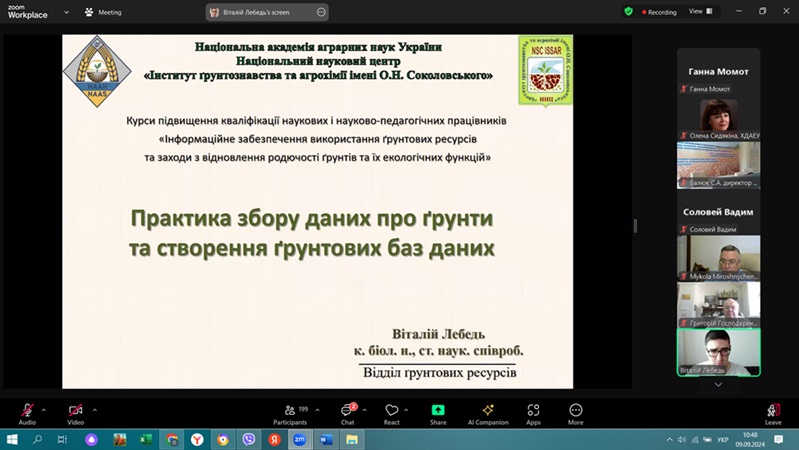The height and width of the screenshot is (450, 799).
Task: Open the Apps panel
Action: [533, 414]
